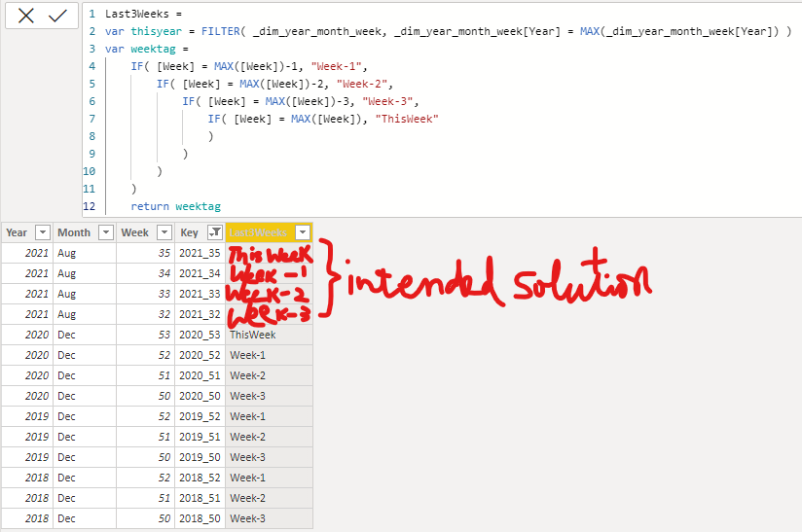Cancel formula edit with X icon
This screenshot has width=802, height=532.
click(25, 16)
